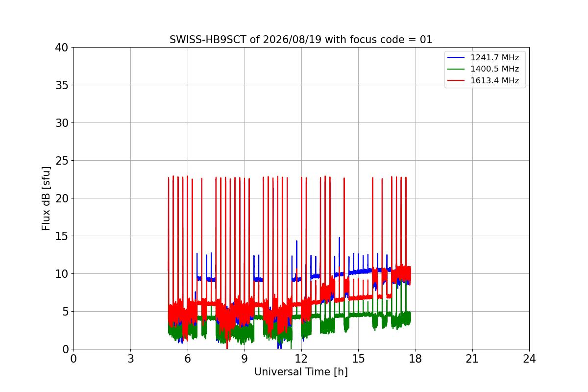The image size is (588, 392).
Task: Click the green 1400.5 MHz legend line
Action: (457, 69)
